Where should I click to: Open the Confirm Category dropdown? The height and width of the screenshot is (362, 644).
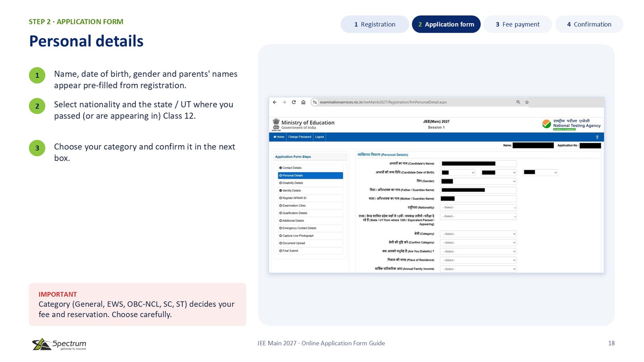pos(478,243)
